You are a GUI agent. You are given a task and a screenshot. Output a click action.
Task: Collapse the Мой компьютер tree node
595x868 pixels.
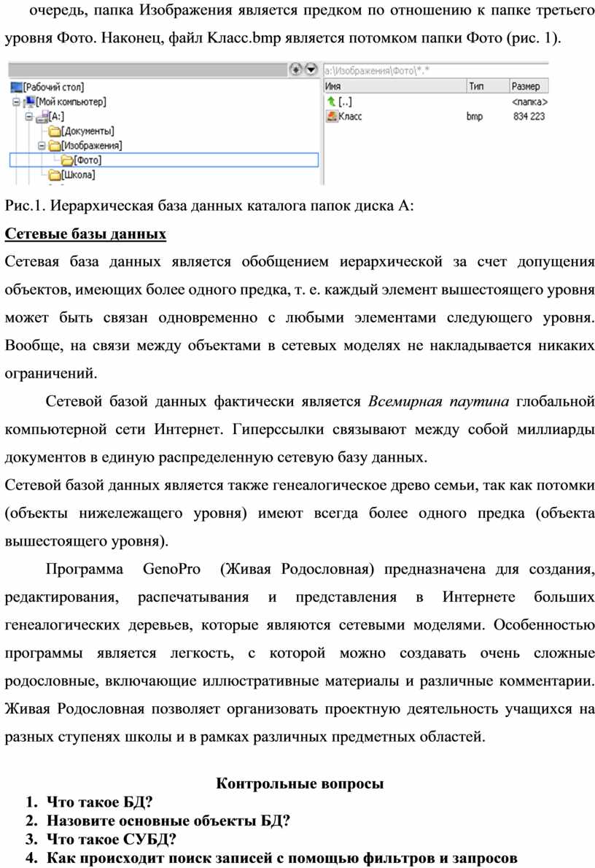[x=16, y=102]
